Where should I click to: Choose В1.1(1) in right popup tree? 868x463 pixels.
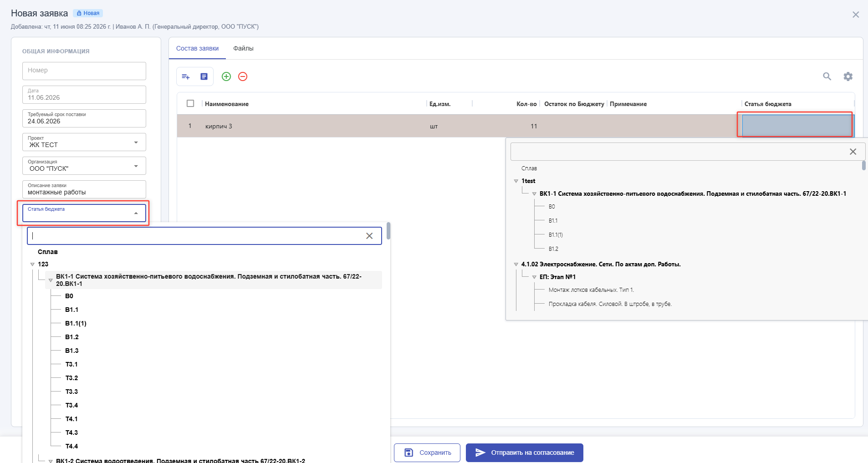556,235
